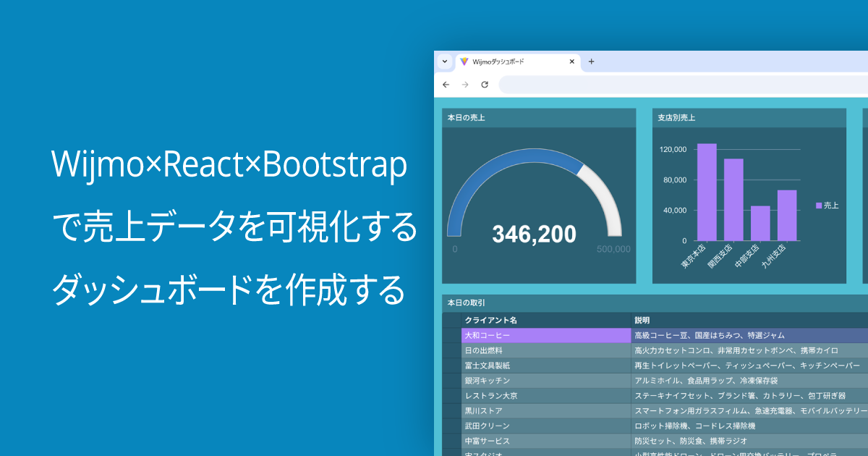Focus the browser address bar
868x456 pixels.
tap(680, 85)
